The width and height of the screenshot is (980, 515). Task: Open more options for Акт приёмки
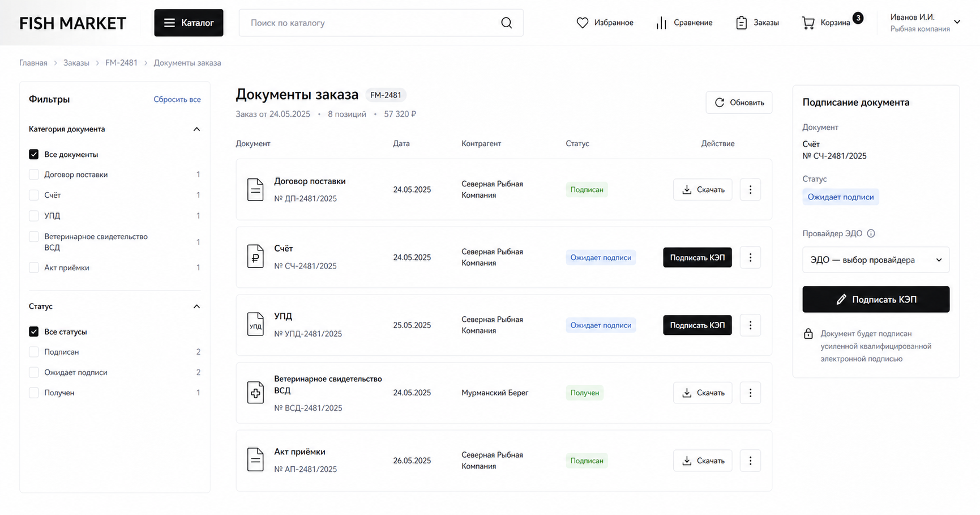pyautogui.click(x=750, y=461)
